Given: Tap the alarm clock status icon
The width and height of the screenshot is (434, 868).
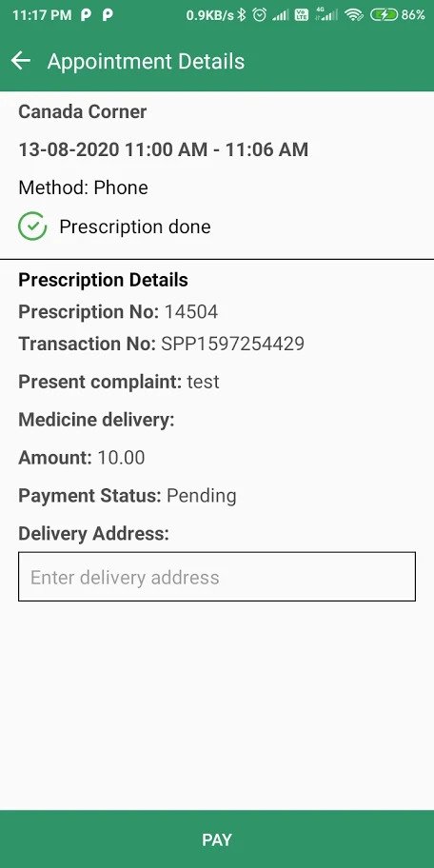Looking at the screenshot, I should click(x=259, y=15).
